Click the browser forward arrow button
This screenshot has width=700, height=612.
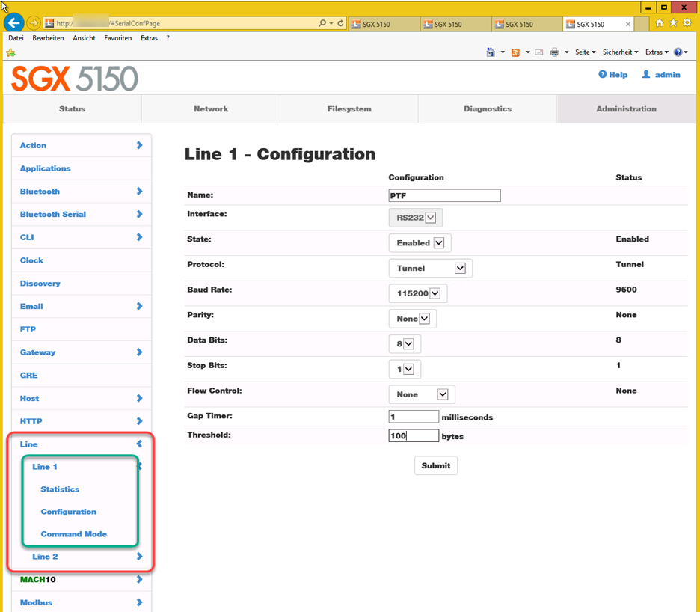pos(34,22)
